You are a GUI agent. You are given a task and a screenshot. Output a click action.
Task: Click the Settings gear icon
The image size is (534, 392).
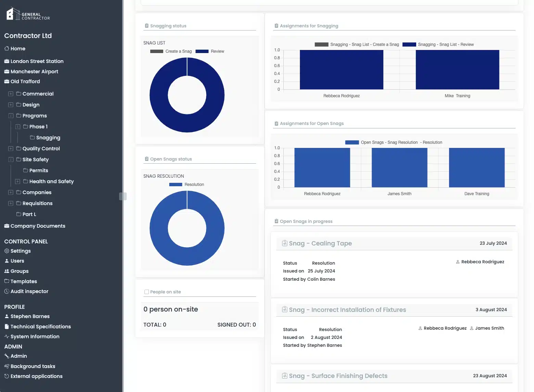click(x=7, y=251)
